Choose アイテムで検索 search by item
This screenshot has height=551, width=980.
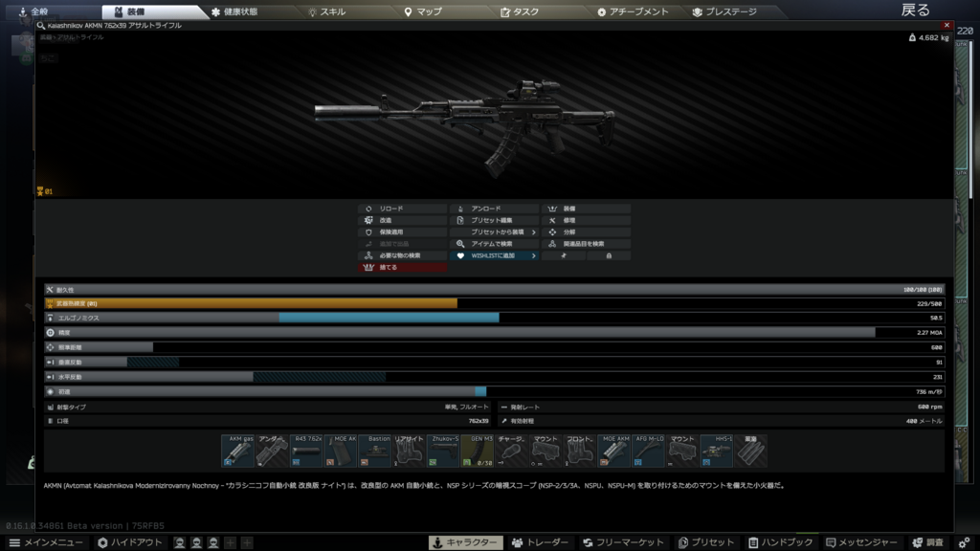494,244
